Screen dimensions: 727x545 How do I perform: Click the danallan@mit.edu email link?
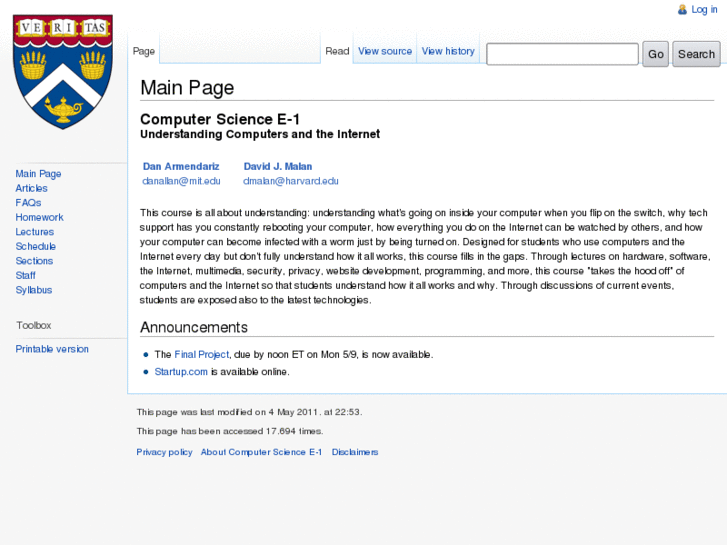pos(181,181)
